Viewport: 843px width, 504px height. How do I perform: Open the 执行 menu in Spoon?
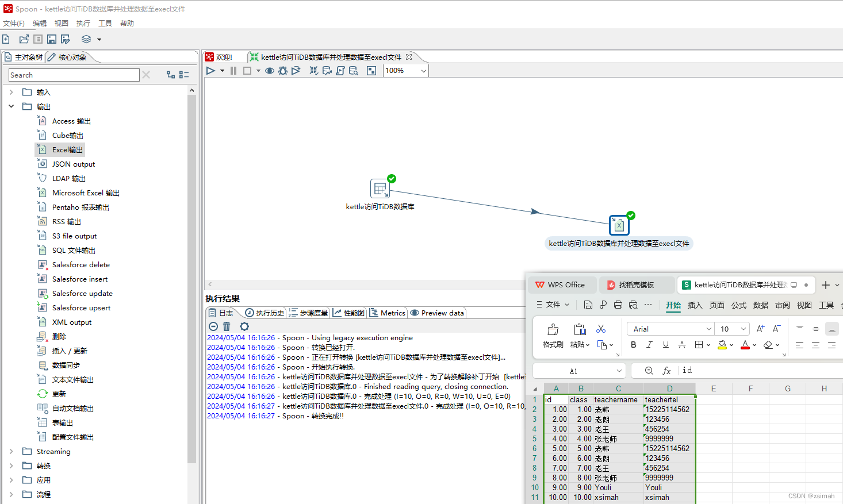(x=83, y=24)
